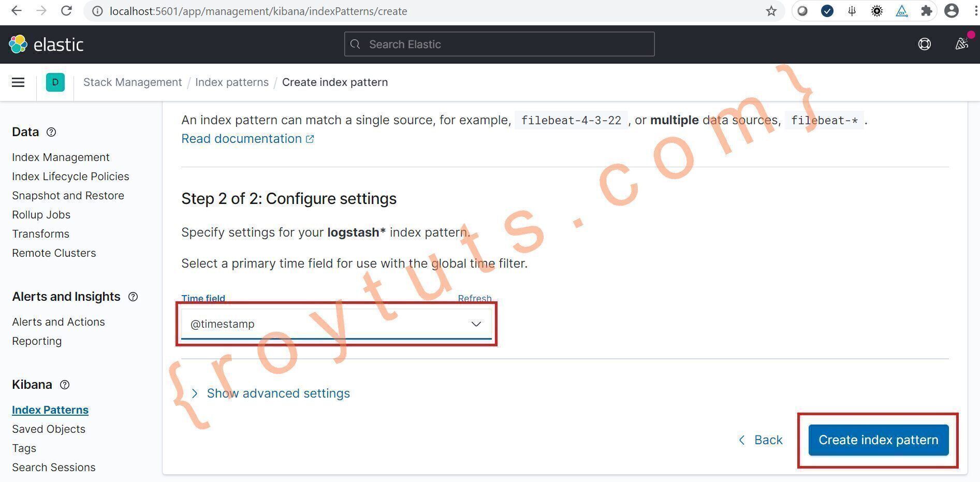Select Index Management in the sidebar
Image resolution: width=980 pixels, height=482 pixels.
click(61, 157)
